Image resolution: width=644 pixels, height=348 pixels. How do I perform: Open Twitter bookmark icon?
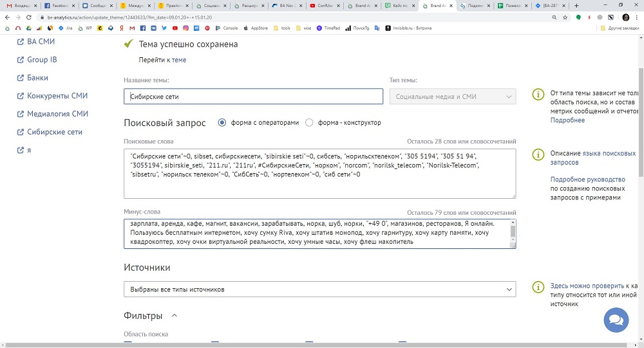[164, 28]
